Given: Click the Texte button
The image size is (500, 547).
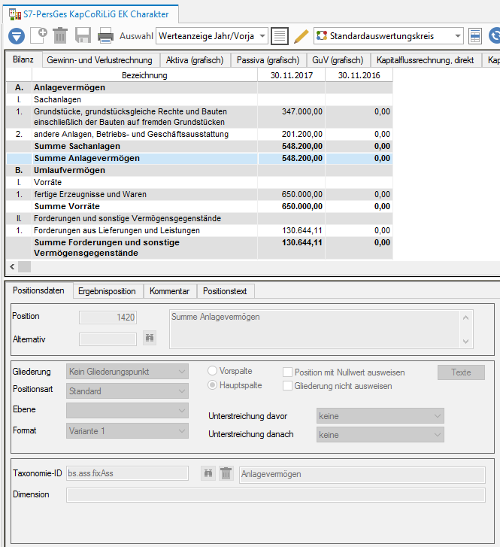Looking at the screenshot, I should pyautogui.click(x=461, y=373).
